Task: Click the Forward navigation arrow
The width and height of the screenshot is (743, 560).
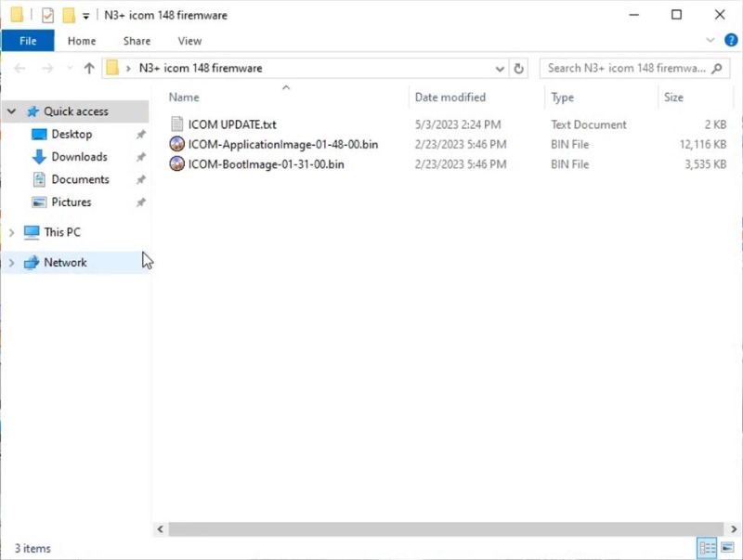Action: pyautogui.click(x=47, y=68)
